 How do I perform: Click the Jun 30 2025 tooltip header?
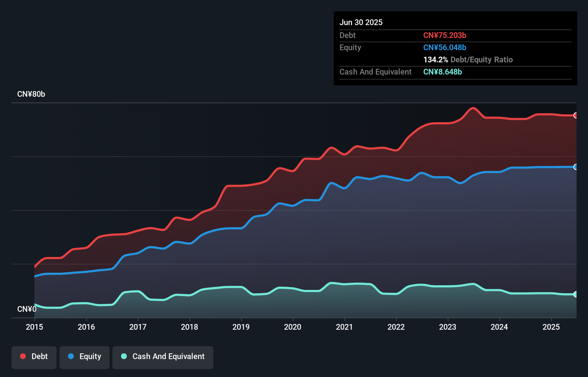point(361,22)
